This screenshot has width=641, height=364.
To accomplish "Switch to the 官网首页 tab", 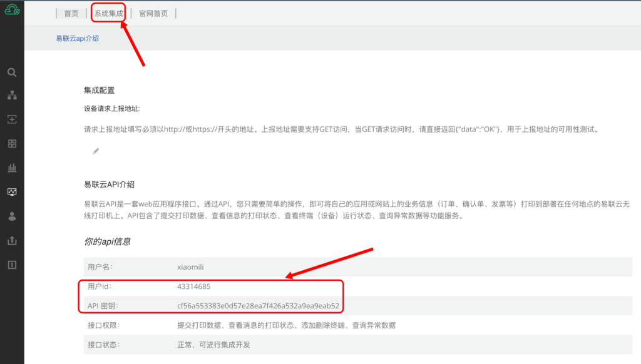I will click(x=152, y=13).
